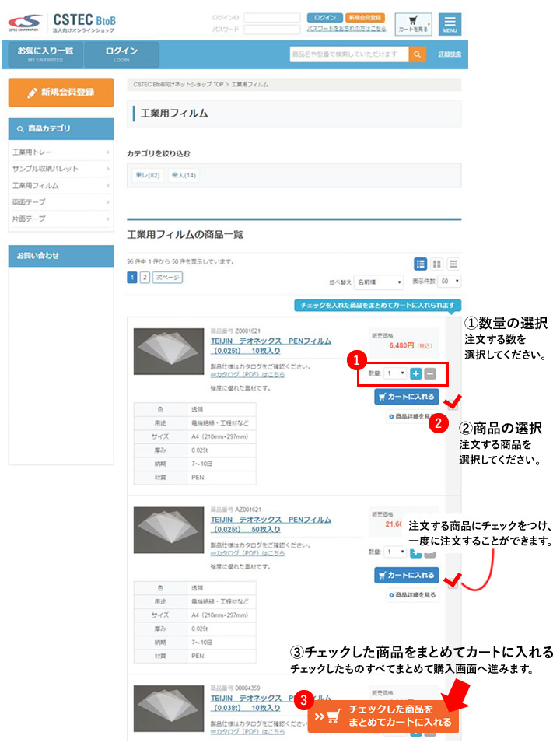This screenshot has height=753, width=560.
Task: Select 工業用フィルム category in sidebar
Action: click(61, 185)
